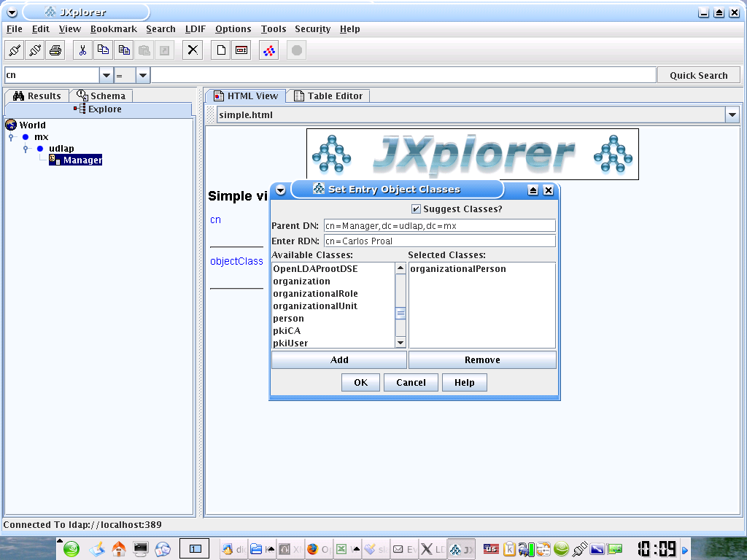Click the red-blue refresh tree icon

(x=269, y=50)
